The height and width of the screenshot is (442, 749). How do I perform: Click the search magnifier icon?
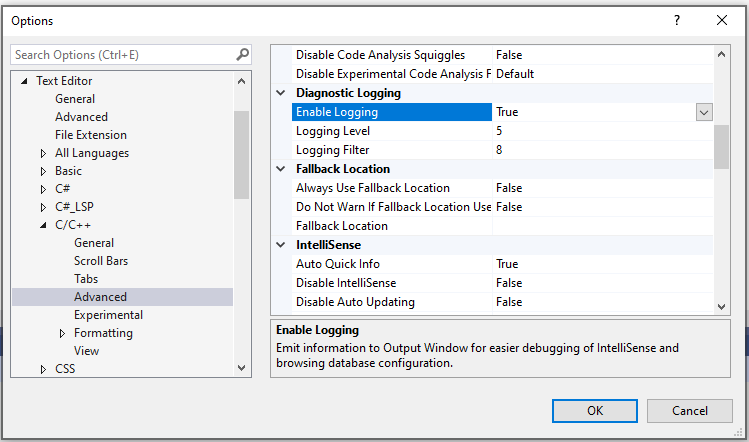pos(242,55)
